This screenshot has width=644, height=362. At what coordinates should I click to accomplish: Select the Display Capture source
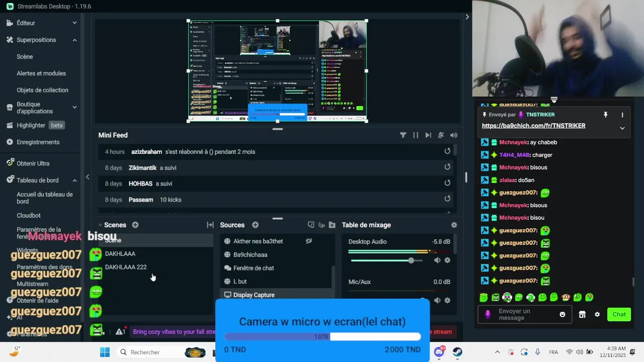[x=276, y=295]
